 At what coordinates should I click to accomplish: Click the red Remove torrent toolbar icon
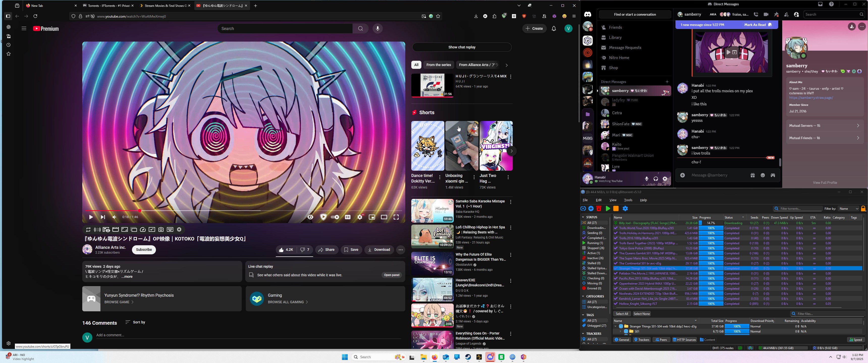click(599, 209)
